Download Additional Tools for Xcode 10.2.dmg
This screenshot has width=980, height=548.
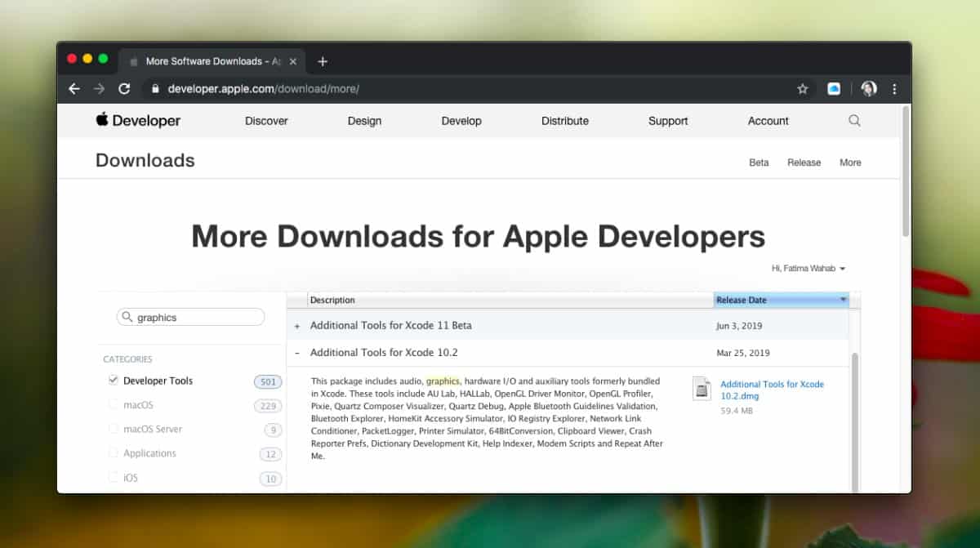click(772, 390)
